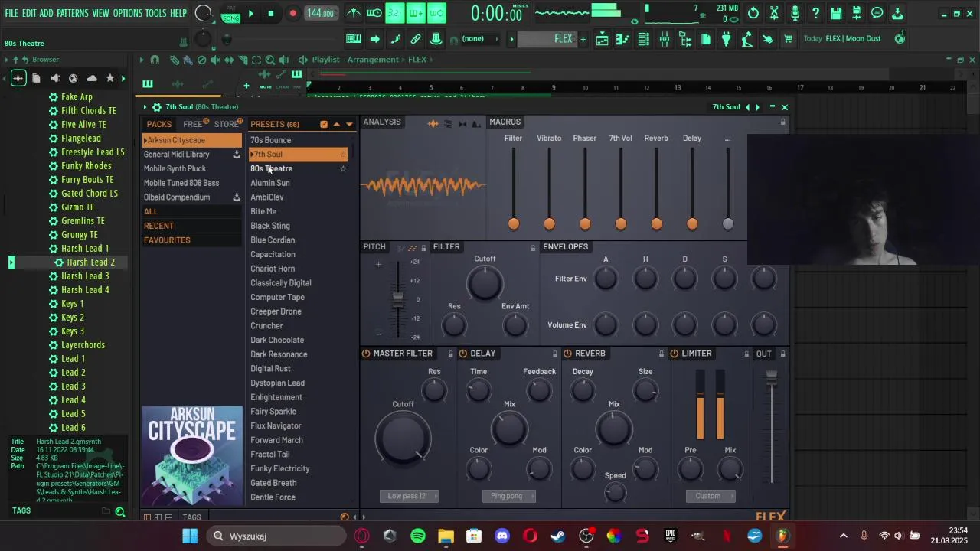Favorite the 80s Theatre preset star
Viewport: 980px width, 551px height.
343,168
